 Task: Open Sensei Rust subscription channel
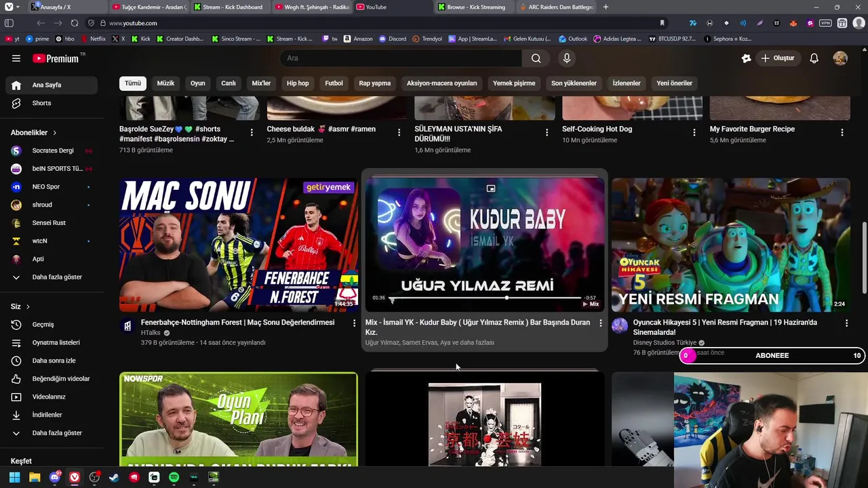point(52,223)
